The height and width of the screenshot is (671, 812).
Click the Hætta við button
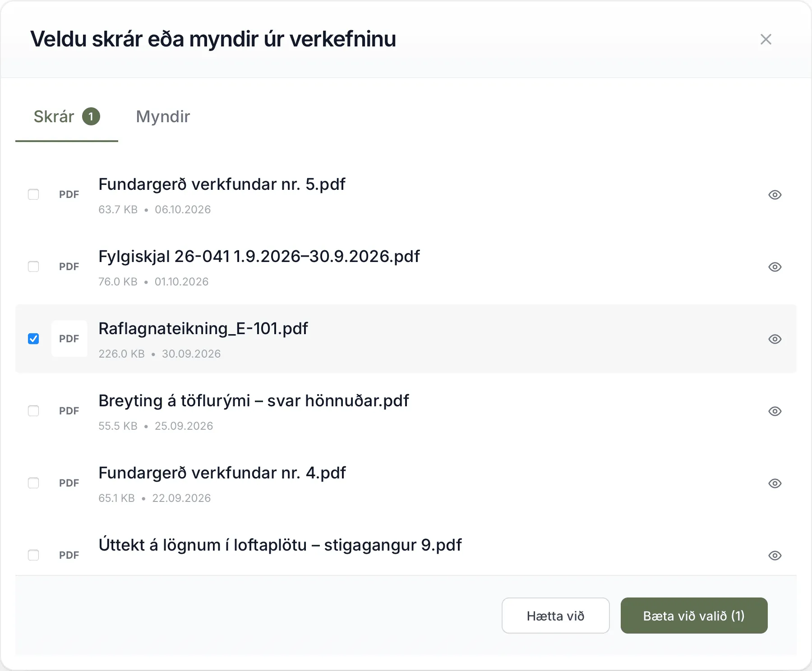tap(555, 616)
